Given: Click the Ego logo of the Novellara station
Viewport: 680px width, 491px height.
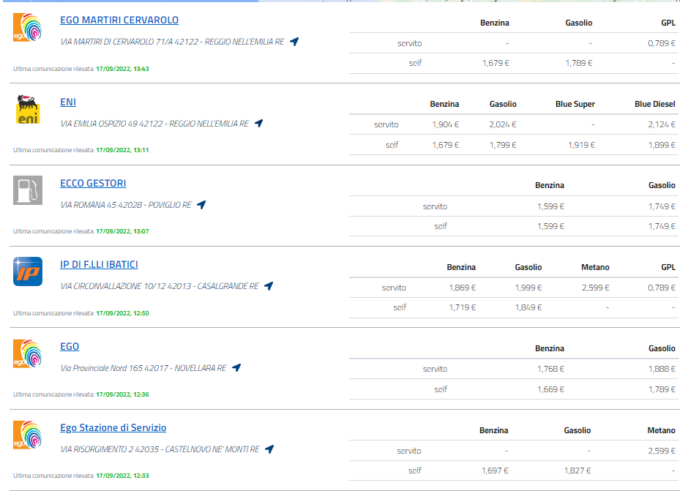Looking at the screenshot, I should tap(27, 354).
